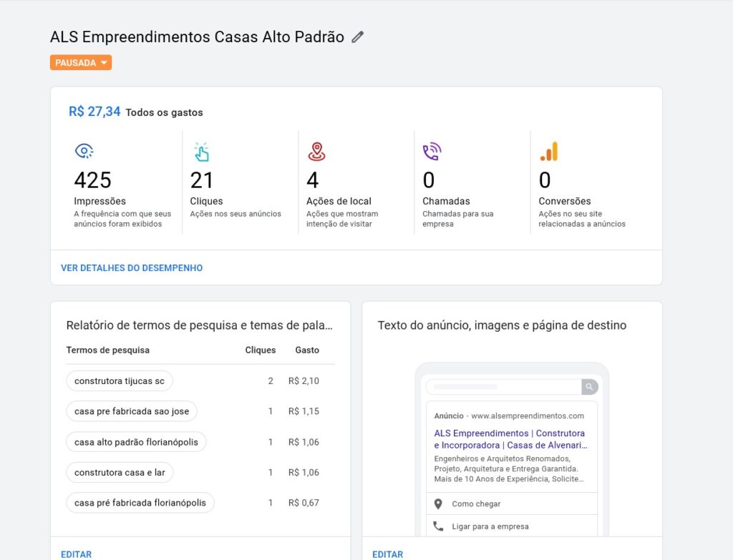This screenshot has width=733, height=560.
Task: Click the eye icon above Impressões
Action: tap(84, 151)
